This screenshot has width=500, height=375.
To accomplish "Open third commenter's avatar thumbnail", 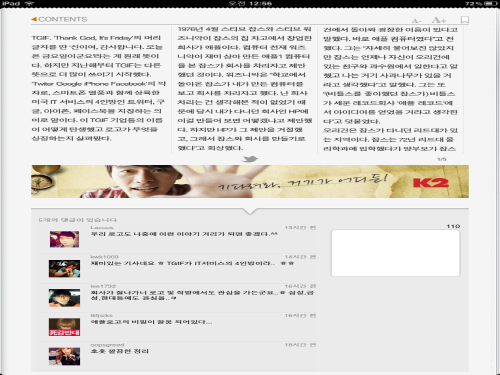I will [x=64, y=298].
